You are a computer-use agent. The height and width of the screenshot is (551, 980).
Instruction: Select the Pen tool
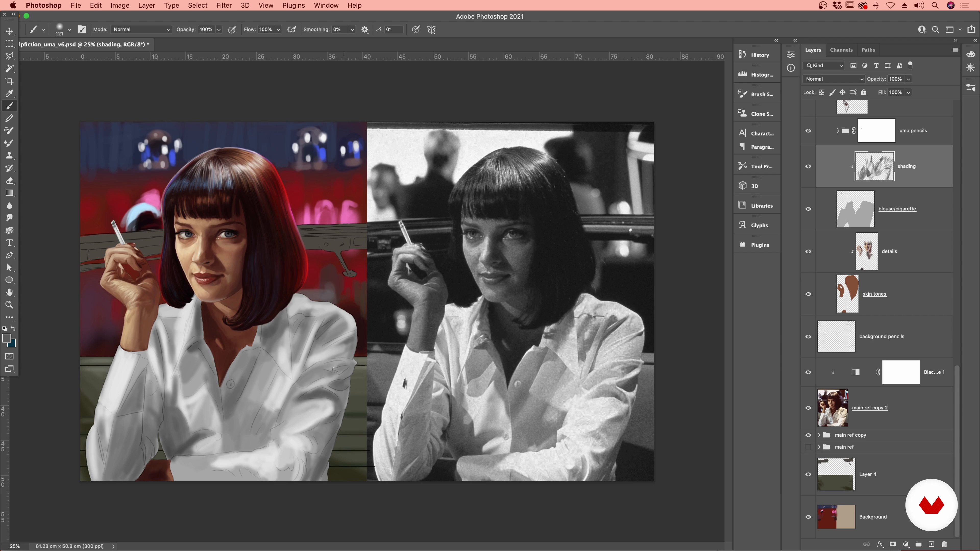(9, 255)
